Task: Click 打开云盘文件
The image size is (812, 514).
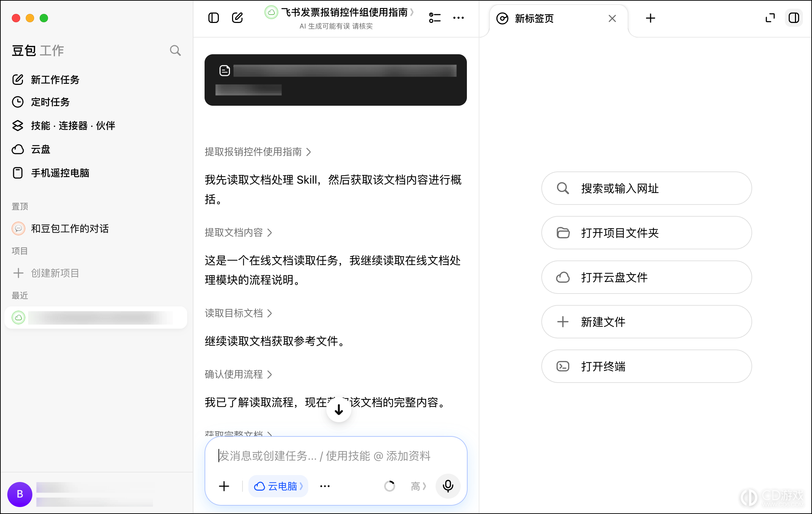Action: pyautogui.click(x=646, y=277)
